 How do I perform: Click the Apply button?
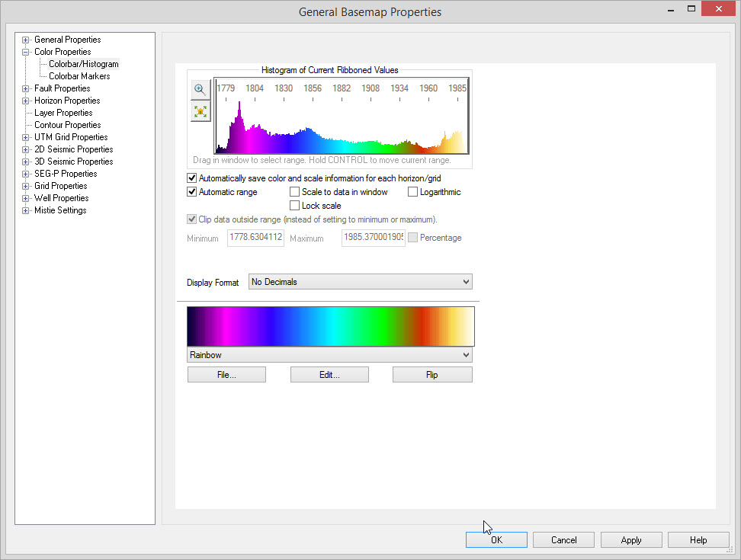tap(630, 540)
